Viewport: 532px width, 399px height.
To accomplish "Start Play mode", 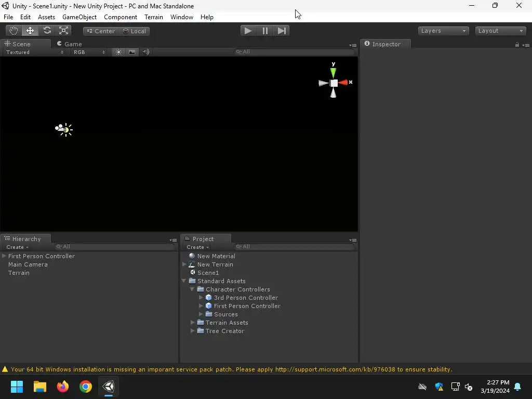I will click(x=248, y=31).
